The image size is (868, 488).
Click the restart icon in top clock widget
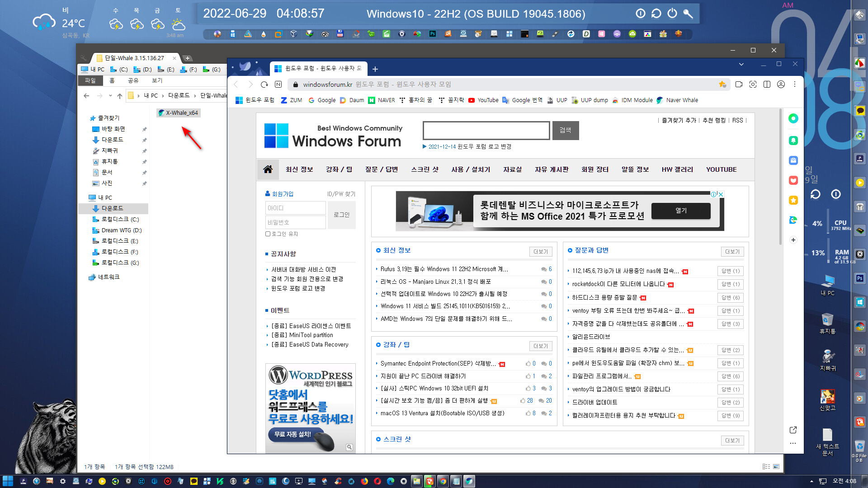656,14
